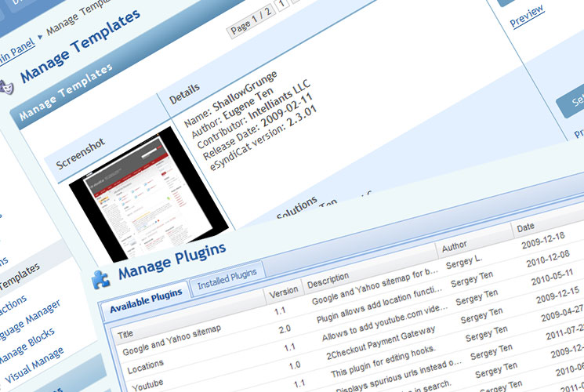Click the 'Page 1 / 2' pagination label
584x392 pixels.
click(x=251, y=22)
